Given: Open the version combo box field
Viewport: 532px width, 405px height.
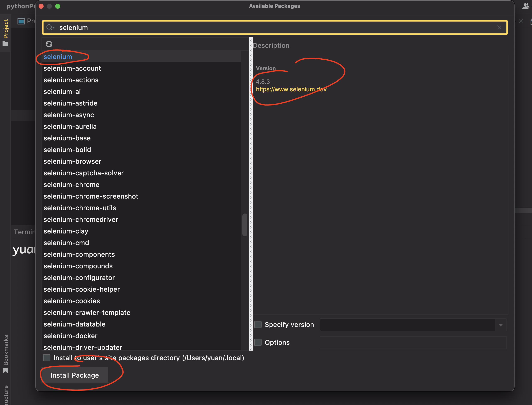Looking at the screenshot, I should 407,325.
